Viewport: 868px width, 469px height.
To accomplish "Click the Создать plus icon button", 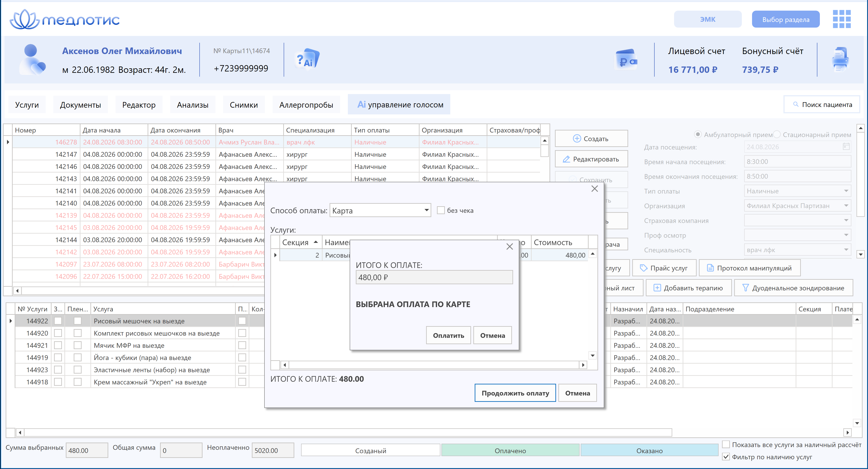I will point(591,139).
